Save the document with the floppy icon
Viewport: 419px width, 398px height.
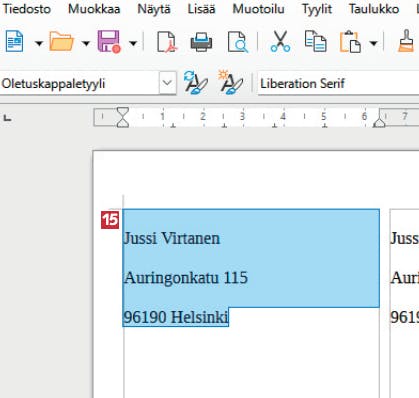(109, 42)
